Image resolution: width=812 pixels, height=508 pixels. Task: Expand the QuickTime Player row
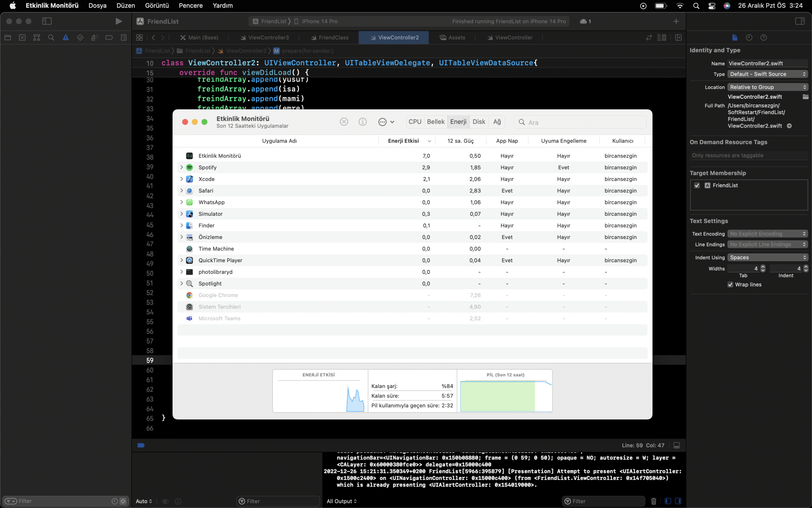pyautogui.click(x=181, y=261)
